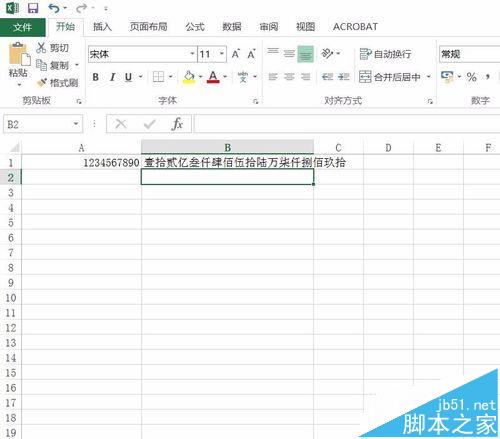Switch to the 开始 tab
The image size is (500, 439).
click(65, 27)
